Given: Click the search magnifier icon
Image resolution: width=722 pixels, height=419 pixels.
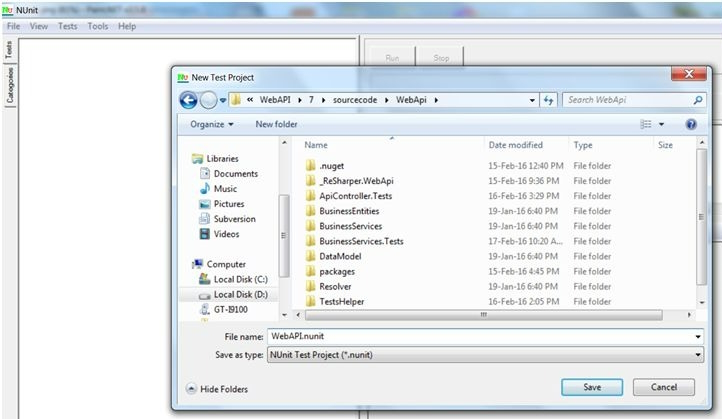Looking at the screenshot, I should pos(698,100).
